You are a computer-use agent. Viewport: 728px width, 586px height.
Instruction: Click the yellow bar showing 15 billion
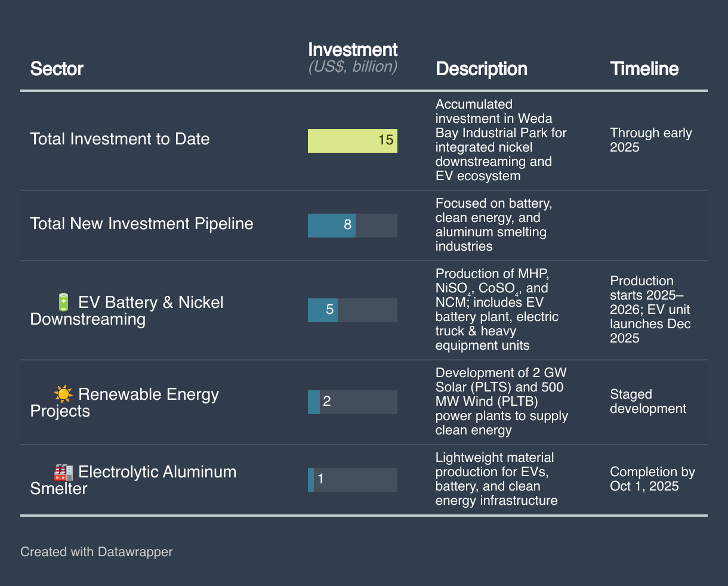(x=352, y=140)
